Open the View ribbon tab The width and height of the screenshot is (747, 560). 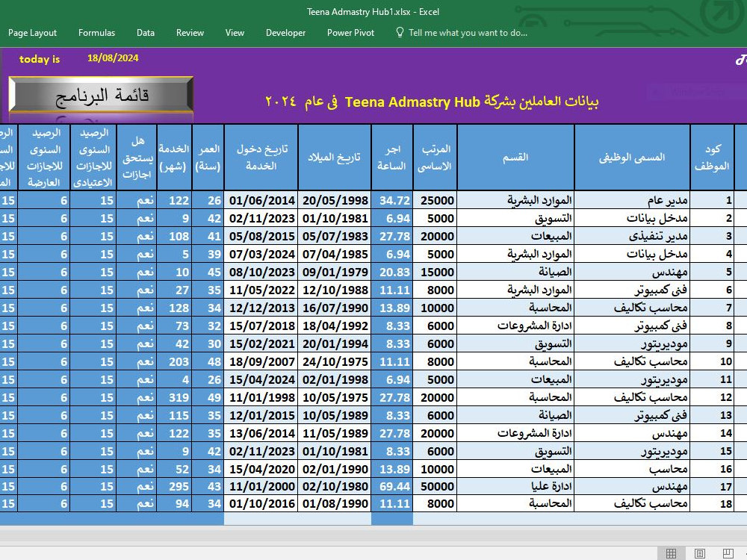(235, 33)
